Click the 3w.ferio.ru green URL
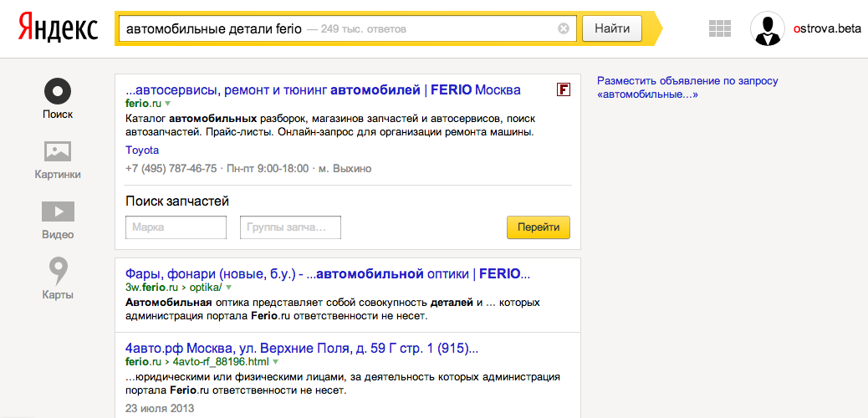 (151, 288)
